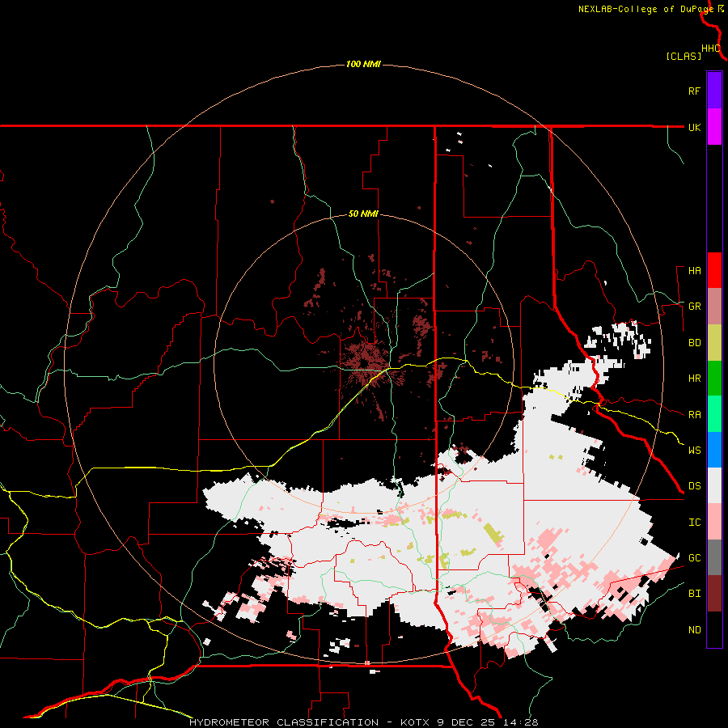The image size is (728, 728).
Task: Click the RA rain legend swatch
Action: (714, 414)
